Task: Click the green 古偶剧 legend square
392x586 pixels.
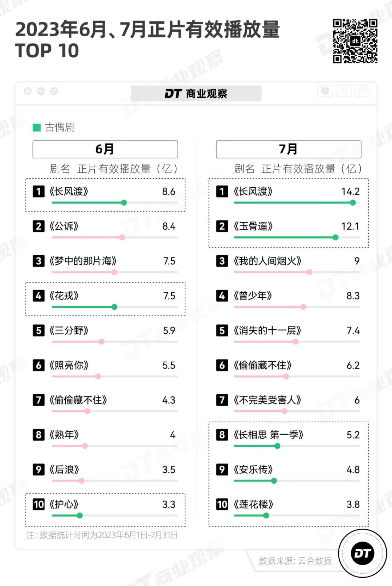Action: coord(36,127)
